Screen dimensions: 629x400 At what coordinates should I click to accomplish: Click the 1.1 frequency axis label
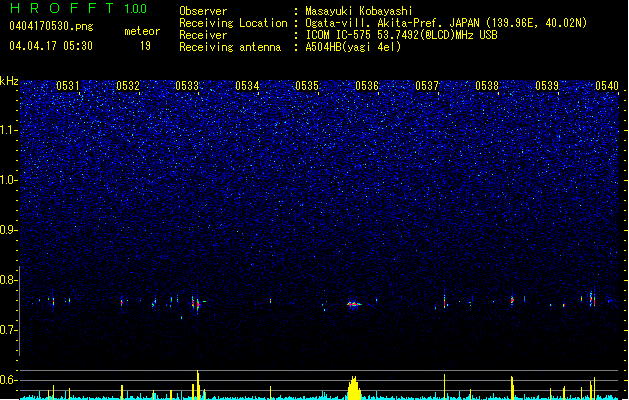[8, 130]
